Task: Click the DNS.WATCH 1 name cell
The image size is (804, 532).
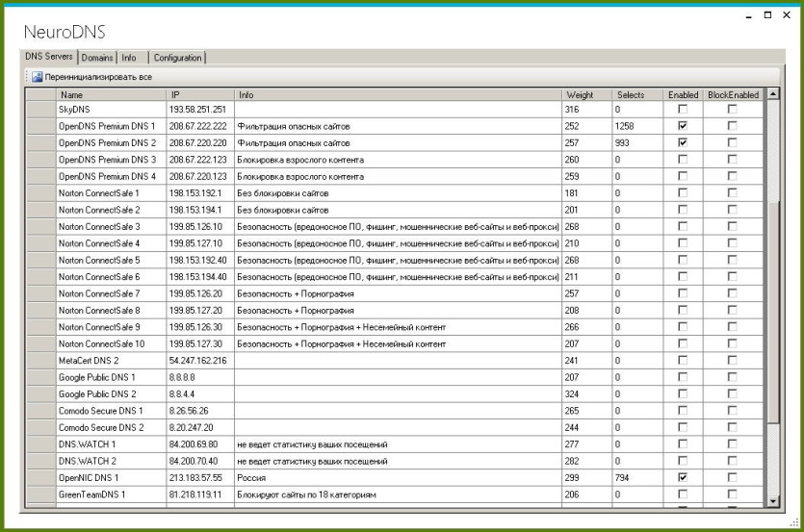Action: click(111, 443)
